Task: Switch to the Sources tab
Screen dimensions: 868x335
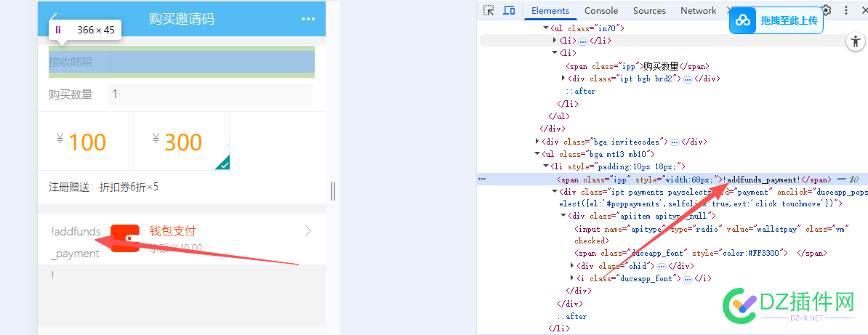Action: coord(648,10)
